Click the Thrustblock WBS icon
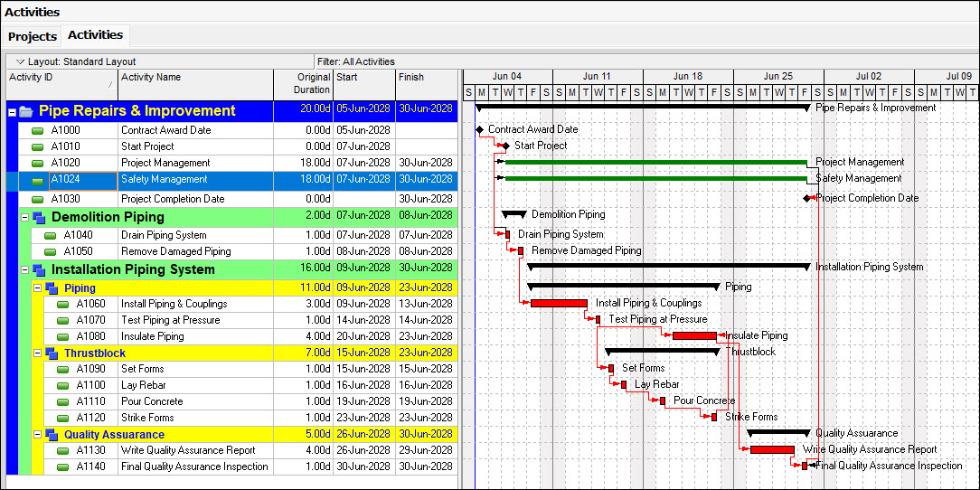 pyautogui.click(x=52, y=353)
